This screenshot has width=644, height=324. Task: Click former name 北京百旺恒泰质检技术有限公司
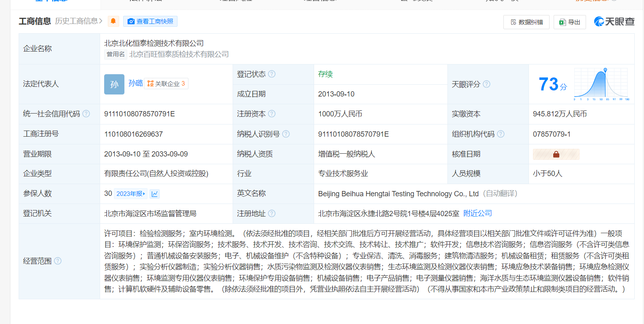coord(179,54)
